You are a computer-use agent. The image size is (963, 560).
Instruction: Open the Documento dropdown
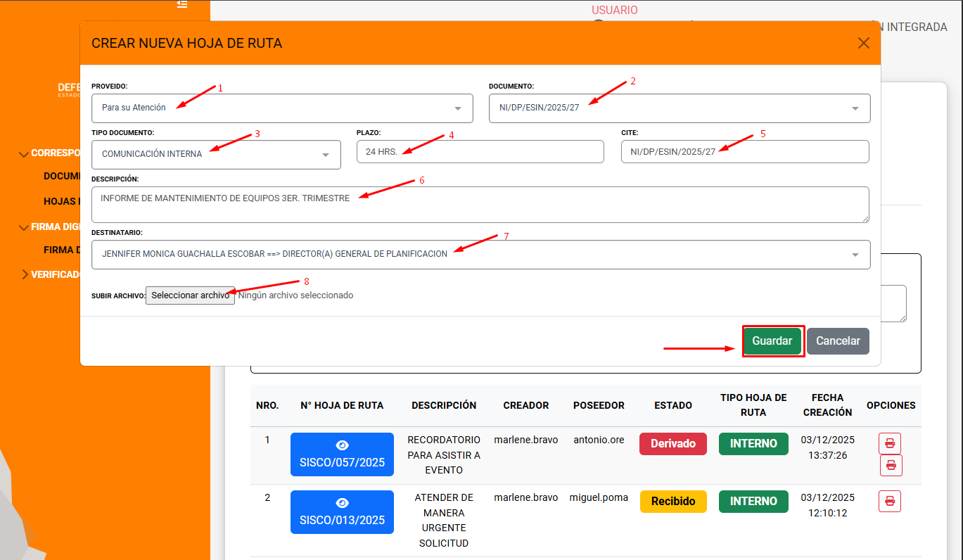point(679,108)
